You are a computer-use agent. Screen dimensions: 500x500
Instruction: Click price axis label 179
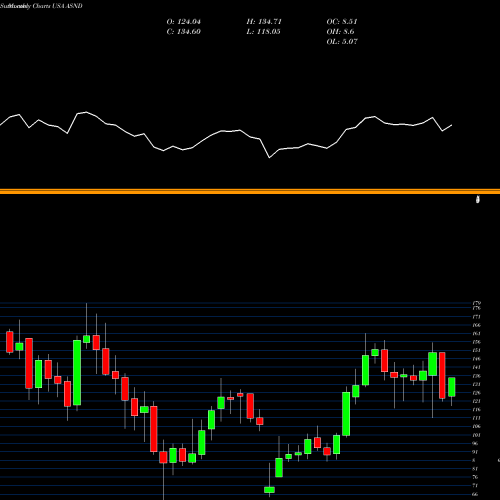tap(477, 303)
